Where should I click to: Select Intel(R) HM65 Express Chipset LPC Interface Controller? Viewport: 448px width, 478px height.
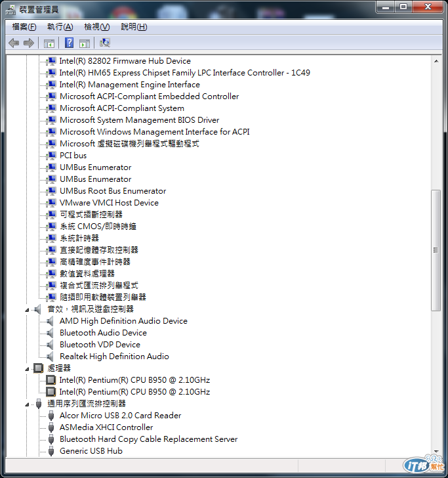click(x=184, y=73)
